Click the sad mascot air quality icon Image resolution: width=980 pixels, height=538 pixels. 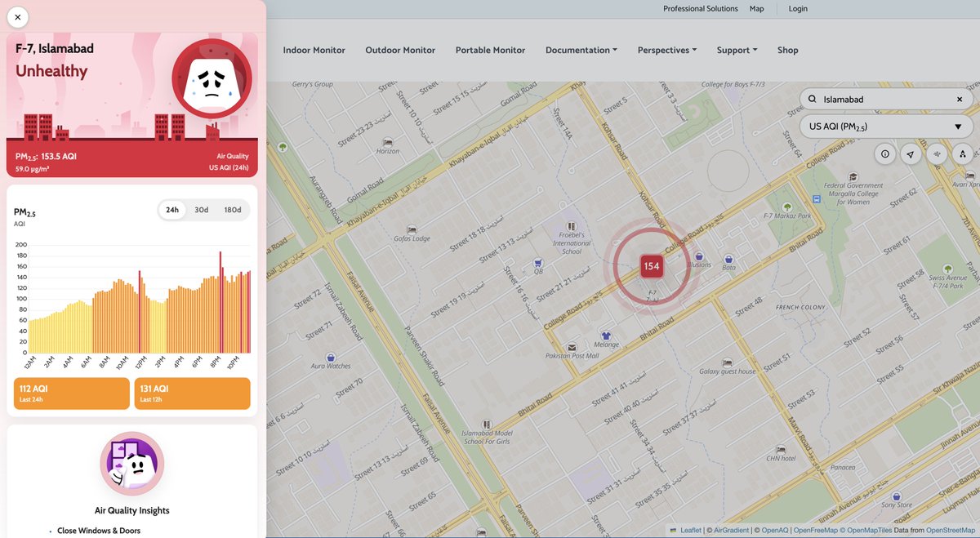point(212,78)
